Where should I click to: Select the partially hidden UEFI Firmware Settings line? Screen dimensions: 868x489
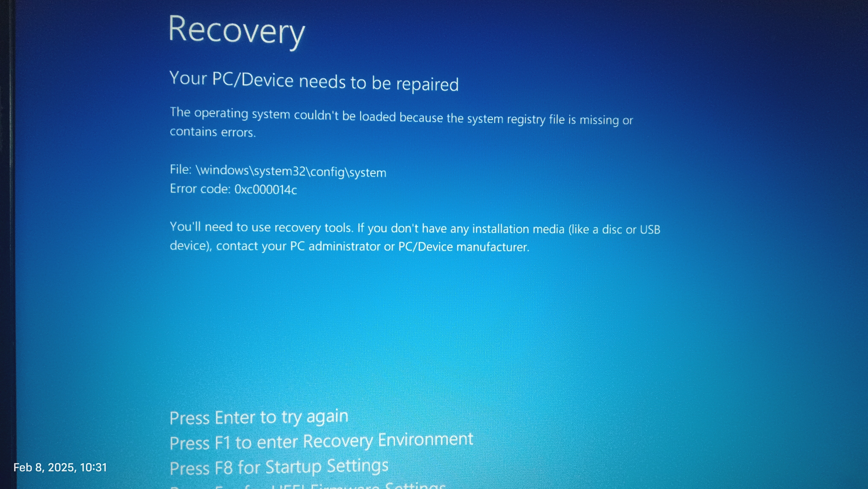click(308, 486)
